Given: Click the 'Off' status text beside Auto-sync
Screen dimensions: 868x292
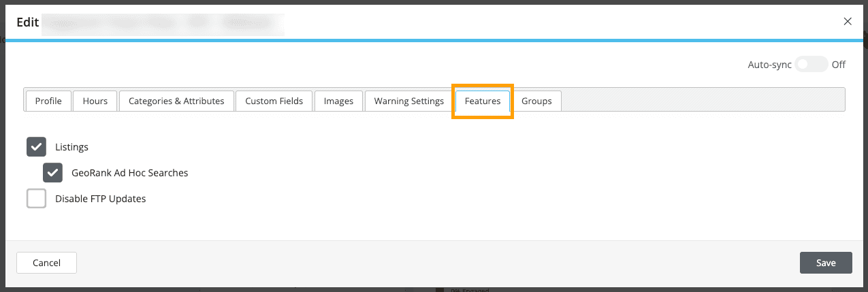Looking at the screenshot, I should [839, 65].
